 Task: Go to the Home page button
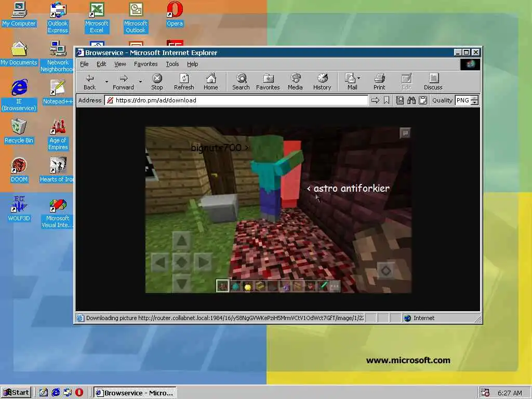pos(211,82)
